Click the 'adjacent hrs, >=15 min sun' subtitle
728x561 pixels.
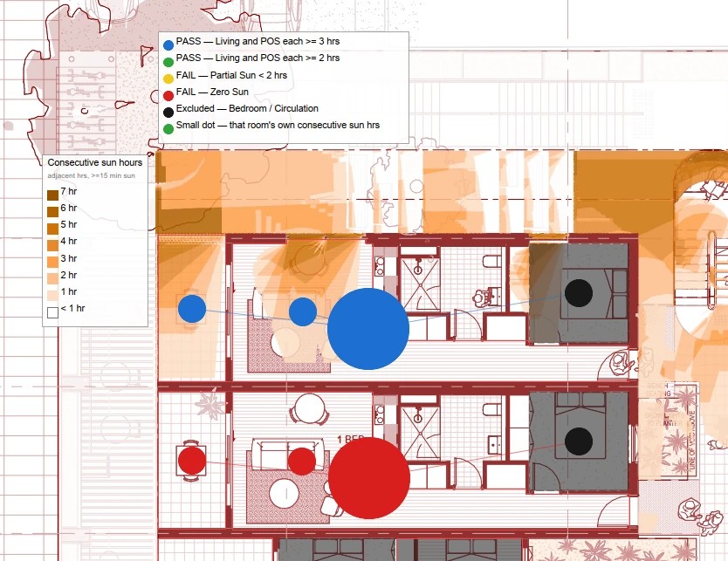91,176
